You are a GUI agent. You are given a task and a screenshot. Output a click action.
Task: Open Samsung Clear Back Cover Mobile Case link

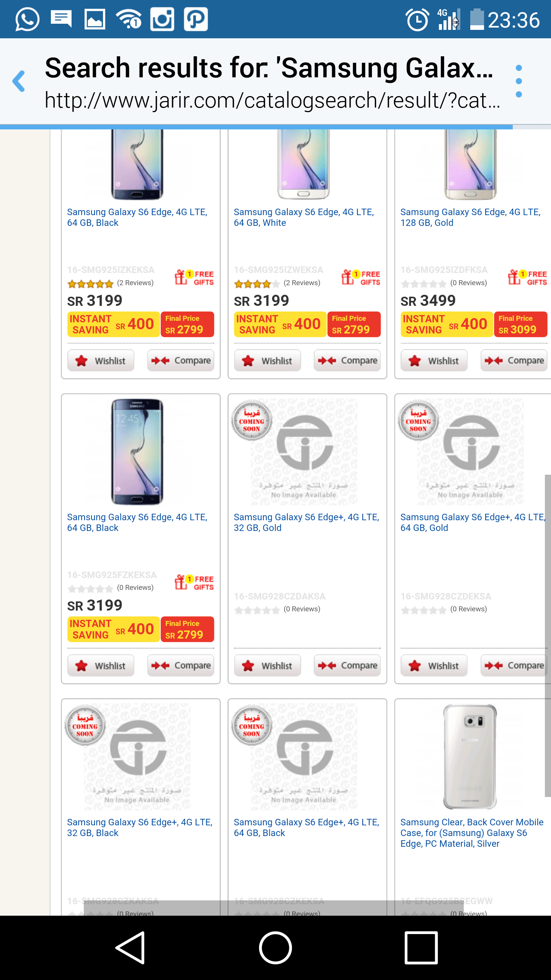tap(471, 833)
